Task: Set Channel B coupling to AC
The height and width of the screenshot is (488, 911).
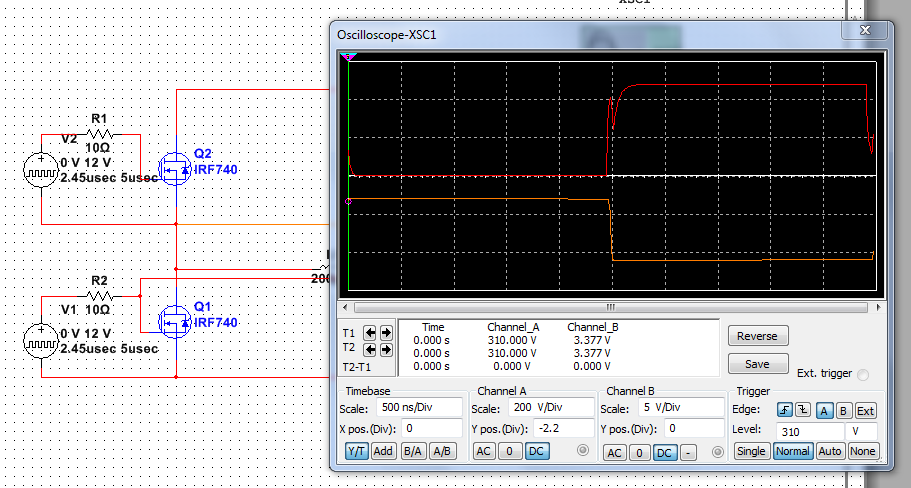Action: coord(615,452)
